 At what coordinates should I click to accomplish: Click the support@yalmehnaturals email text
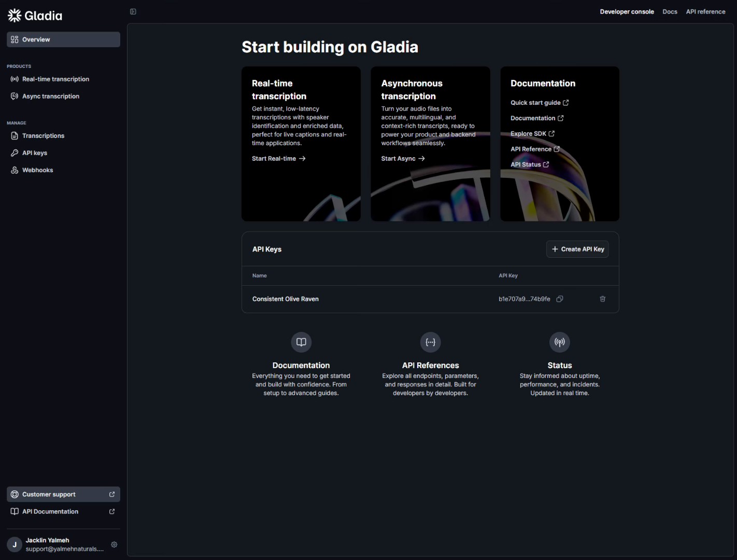click(65, 549)
